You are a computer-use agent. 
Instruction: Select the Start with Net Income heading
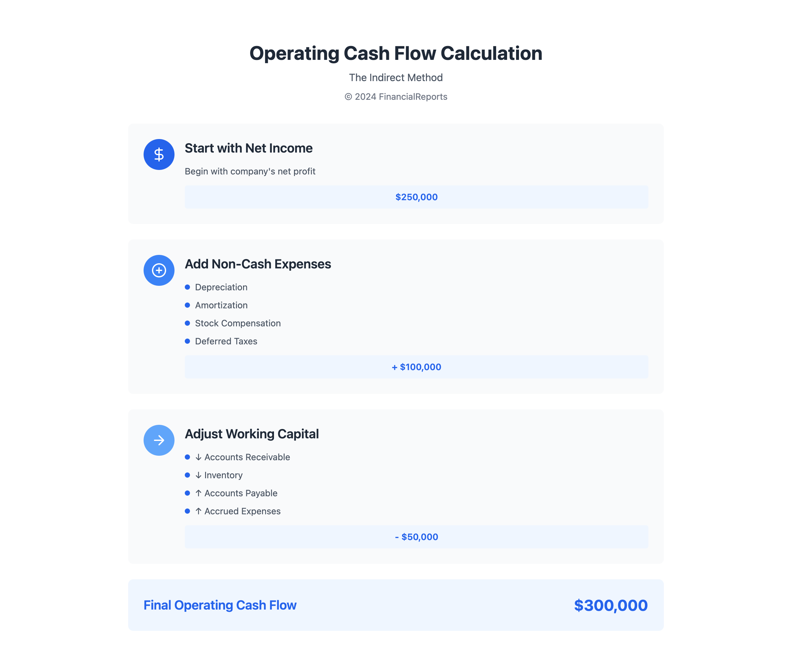(x=249, y=148)
